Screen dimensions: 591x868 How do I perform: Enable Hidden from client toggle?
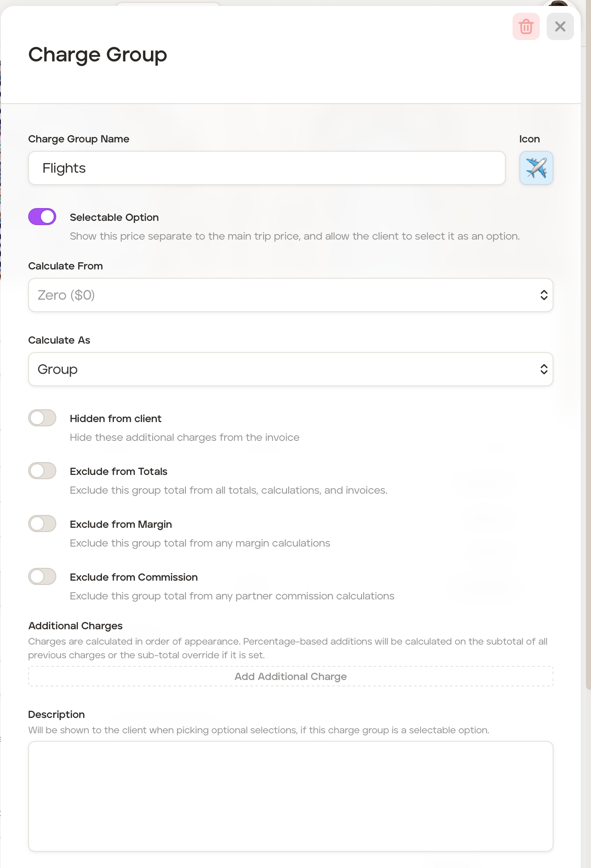tap(42, 418)
